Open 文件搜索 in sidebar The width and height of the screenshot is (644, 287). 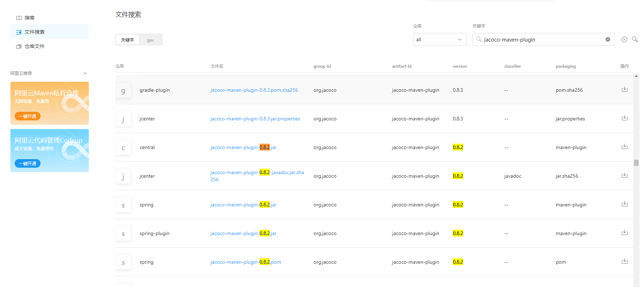49,32
